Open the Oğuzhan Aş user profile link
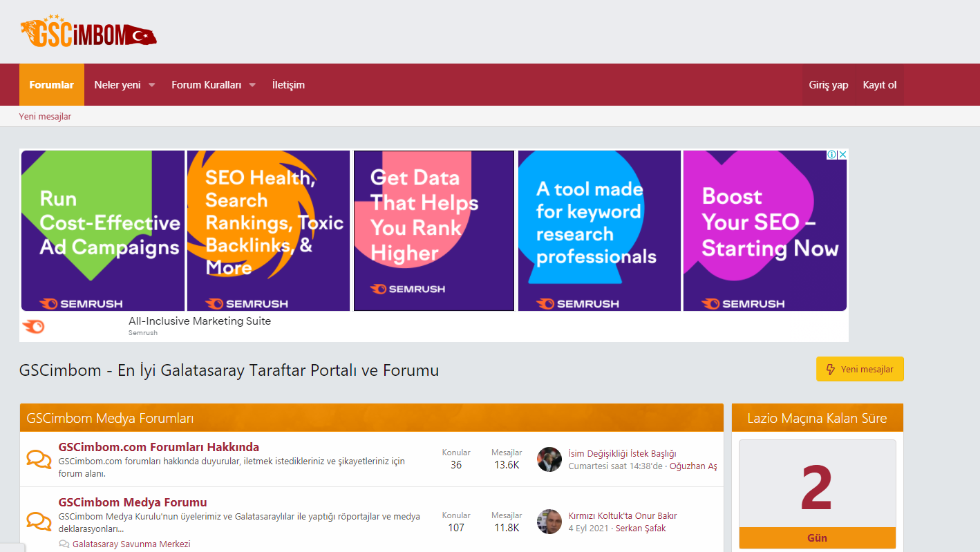The width and height of the screenshot is (980, 552). pyautogui.click(x=693, y=466)
